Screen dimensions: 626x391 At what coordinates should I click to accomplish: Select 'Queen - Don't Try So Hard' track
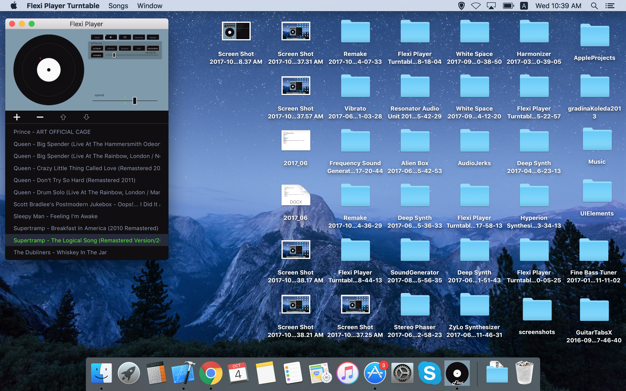click(87, 180)
